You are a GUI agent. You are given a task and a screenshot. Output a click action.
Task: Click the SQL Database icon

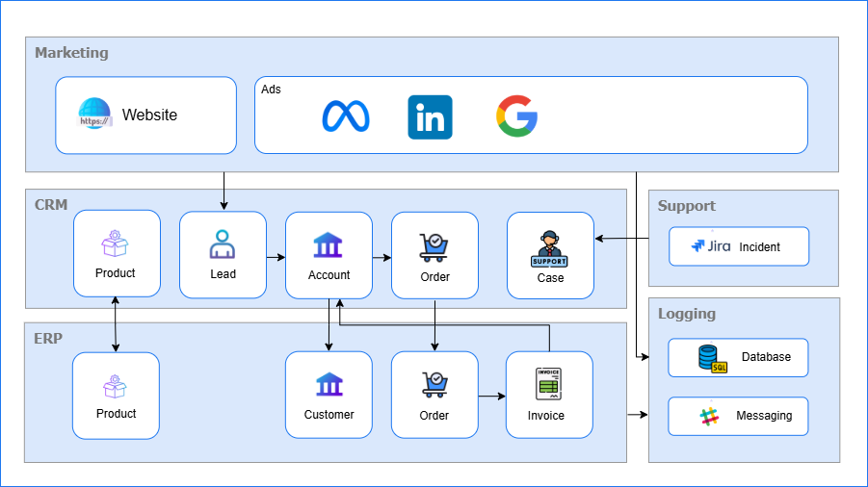coord(713,358)
